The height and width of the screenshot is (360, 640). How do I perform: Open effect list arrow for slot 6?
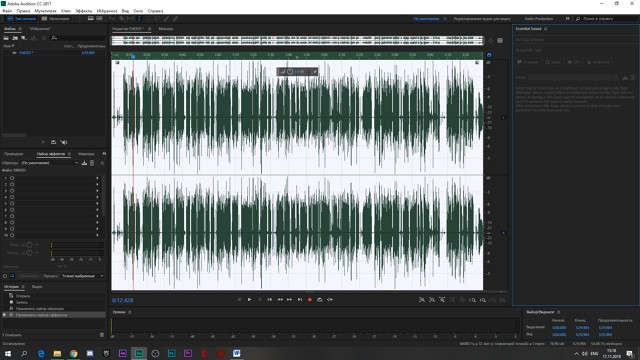point(97,210)
